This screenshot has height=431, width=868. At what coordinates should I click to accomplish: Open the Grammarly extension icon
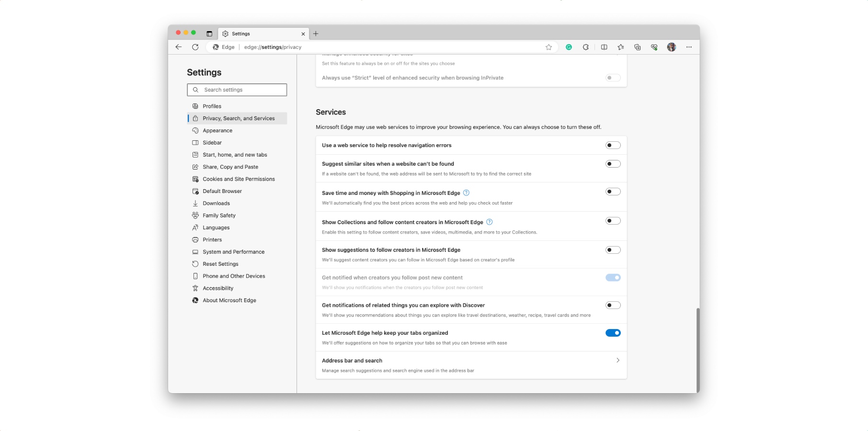click(x=569, y=47)
